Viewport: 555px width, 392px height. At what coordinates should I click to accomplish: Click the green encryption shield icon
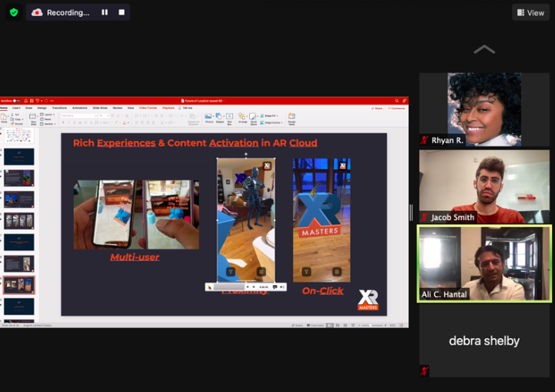tap(13, 12)
